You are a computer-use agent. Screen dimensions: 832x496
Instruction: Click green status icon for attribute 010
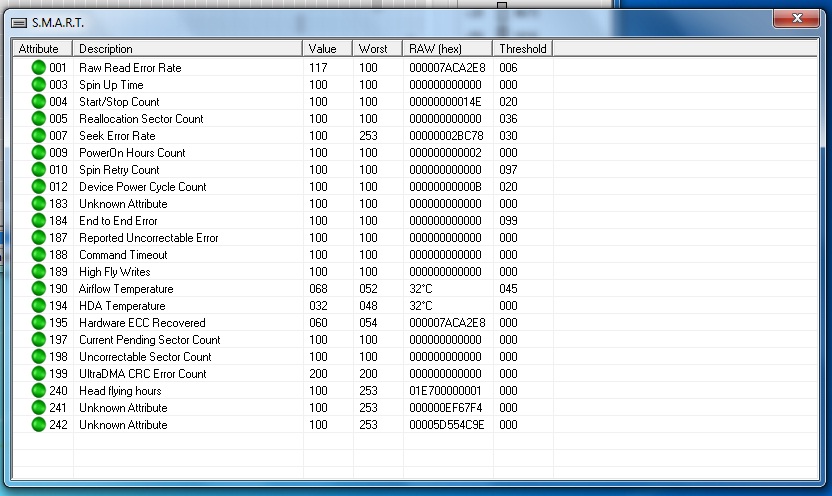(39, 169)
